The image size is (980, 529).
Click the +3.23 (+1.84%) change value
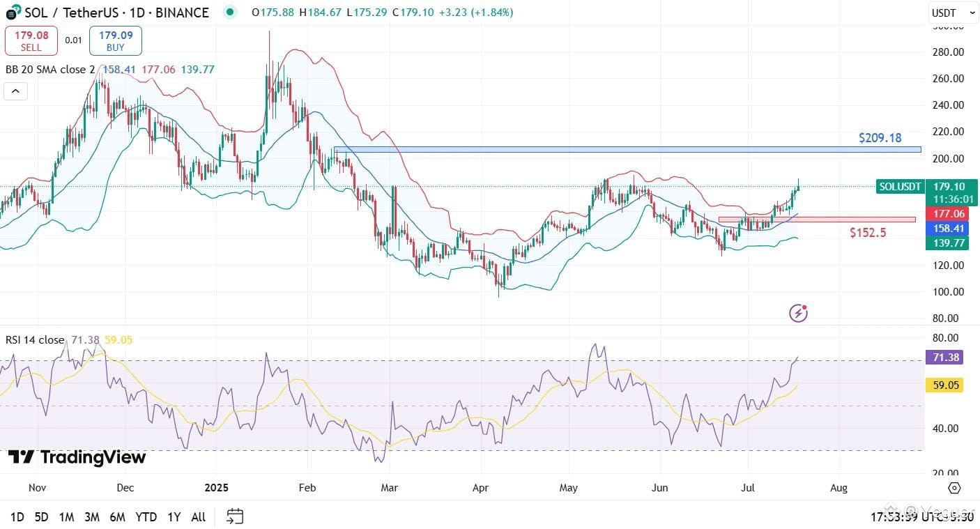[x=476, y=13]
